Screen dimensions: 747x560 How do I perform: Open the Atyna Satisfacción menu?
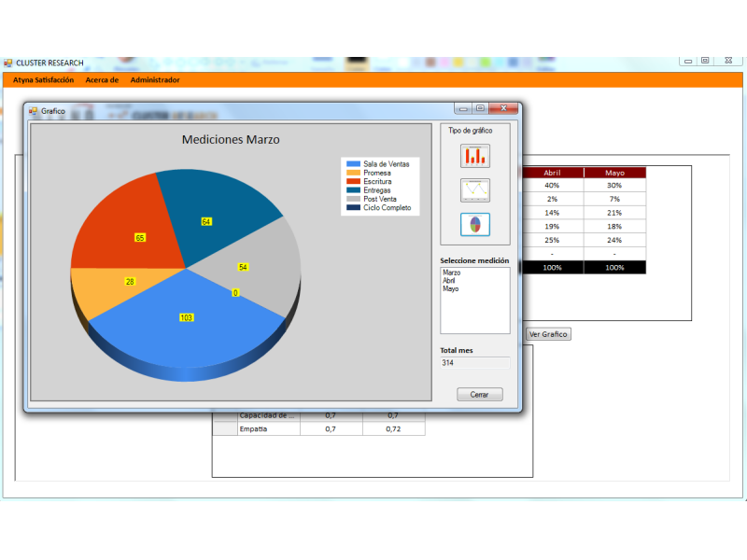coord(43,80)
